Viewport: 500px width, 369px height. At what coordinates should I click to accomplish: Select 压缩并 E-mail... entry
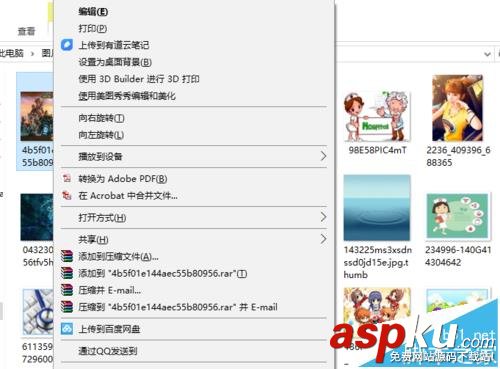pos(109,290)
